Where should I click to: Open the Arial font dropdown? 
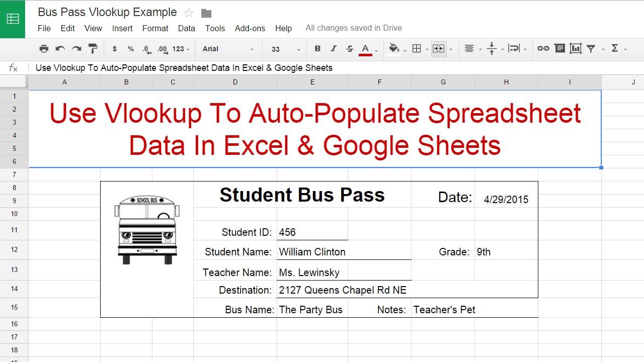228,49
